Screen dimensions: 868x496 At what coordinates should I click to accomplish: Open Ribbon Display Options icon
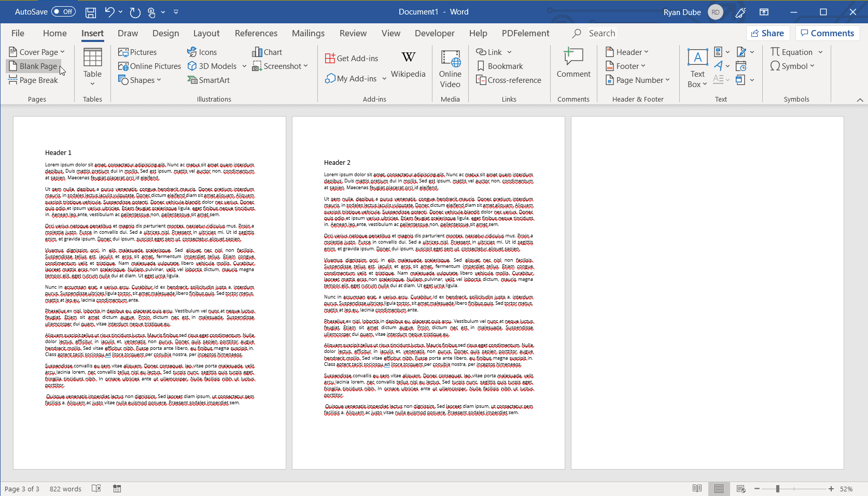764,12
